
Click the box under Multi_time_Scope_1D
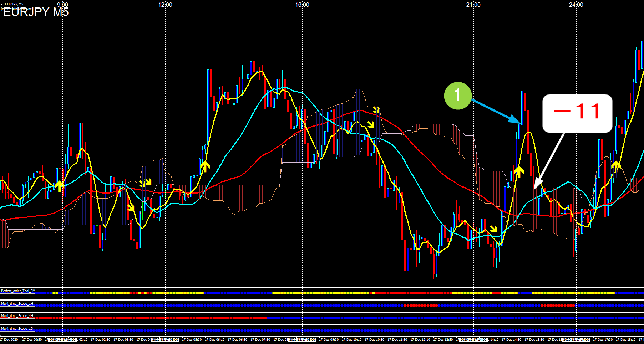tap(17, 334)
